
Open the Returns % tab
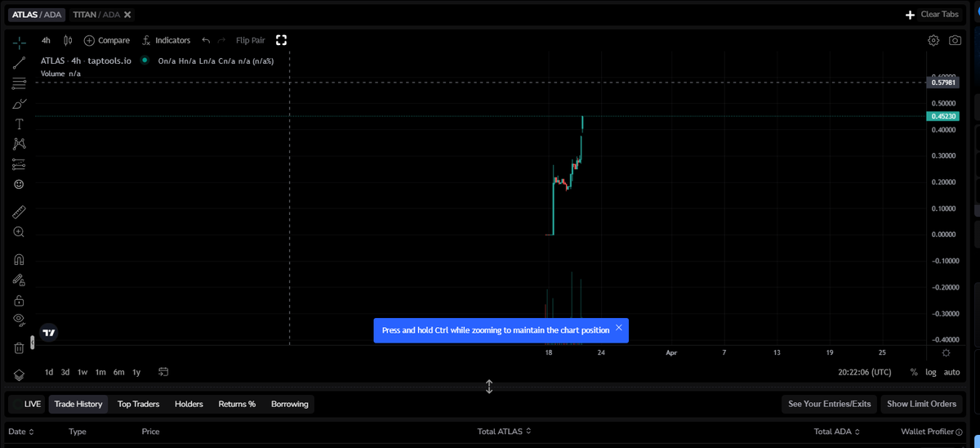(237, 404)
